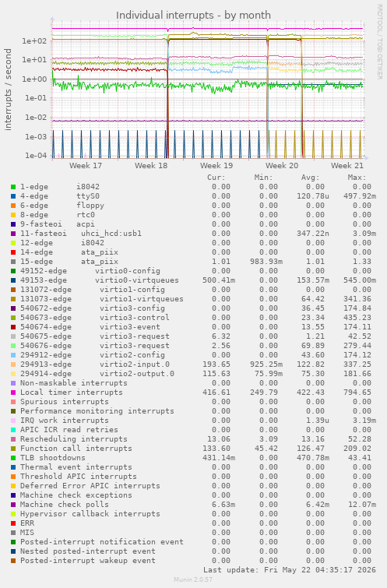Click the Week 21 x-axis label

(x=347, y=165)
